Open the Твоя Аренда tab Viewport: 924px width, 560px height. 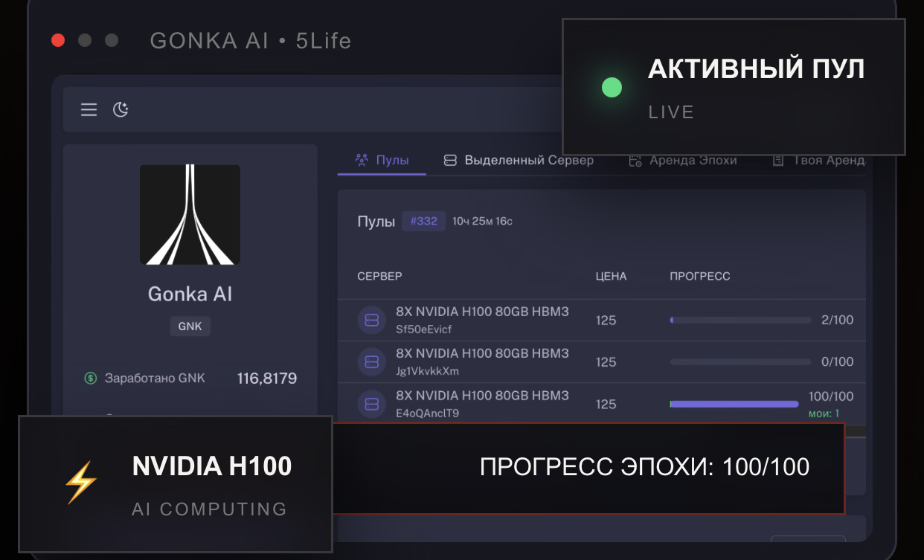[818, 160]
